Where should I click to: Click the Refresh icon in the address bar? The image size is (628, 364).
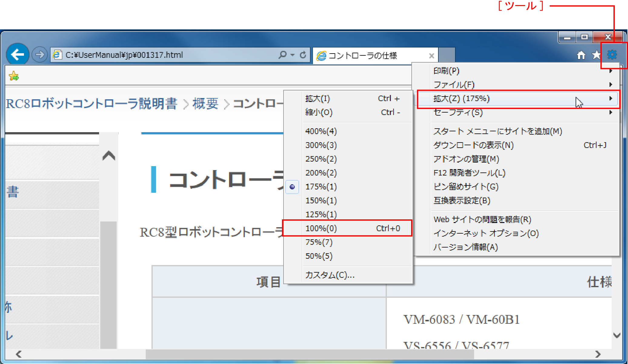[x=303, y=55]
